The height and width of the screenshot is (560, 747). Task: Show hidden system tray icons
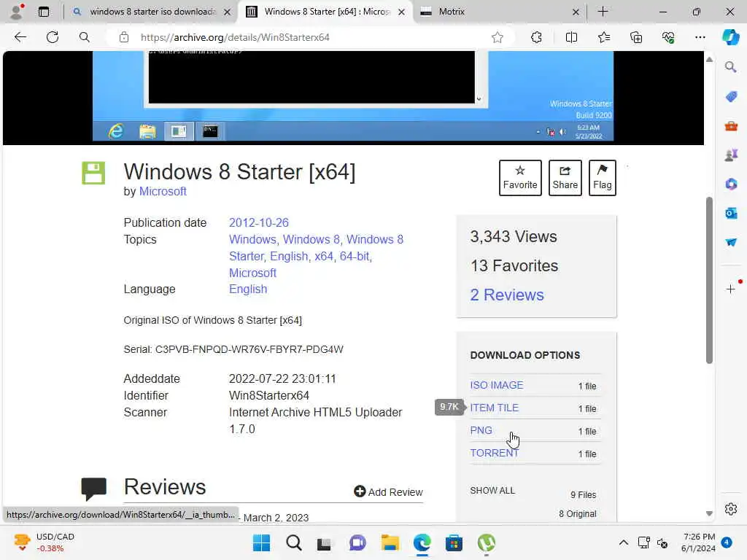tap(623, 542)
